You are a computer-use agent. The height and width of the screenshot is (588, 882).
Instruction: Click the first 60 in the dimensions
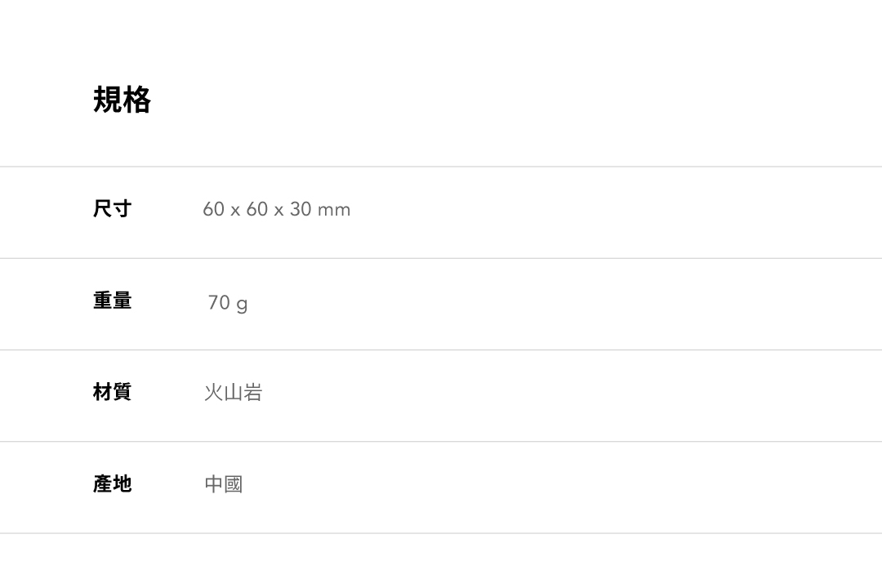[213, 210]
